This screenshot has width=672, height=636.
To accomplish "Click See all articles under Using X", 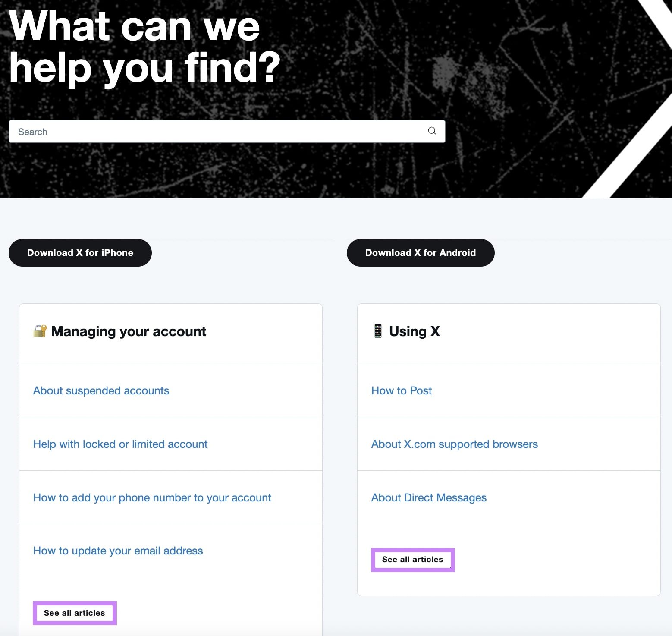I will click(x=412, y=560).
